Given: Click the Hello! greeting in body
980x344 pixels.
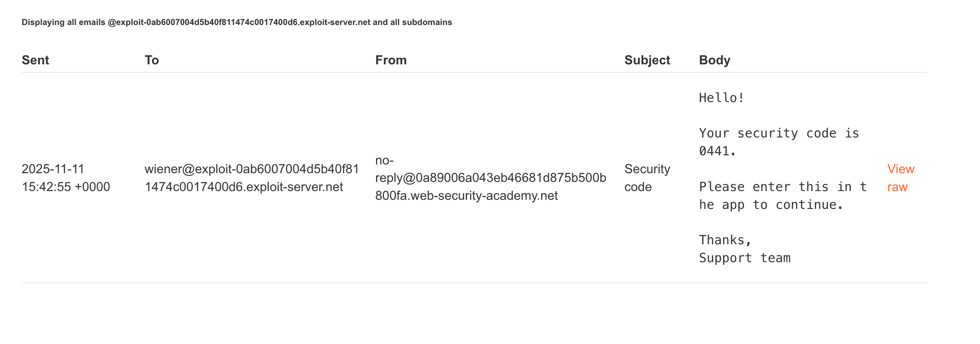Looking at the screenshot, I should (721, 98).
